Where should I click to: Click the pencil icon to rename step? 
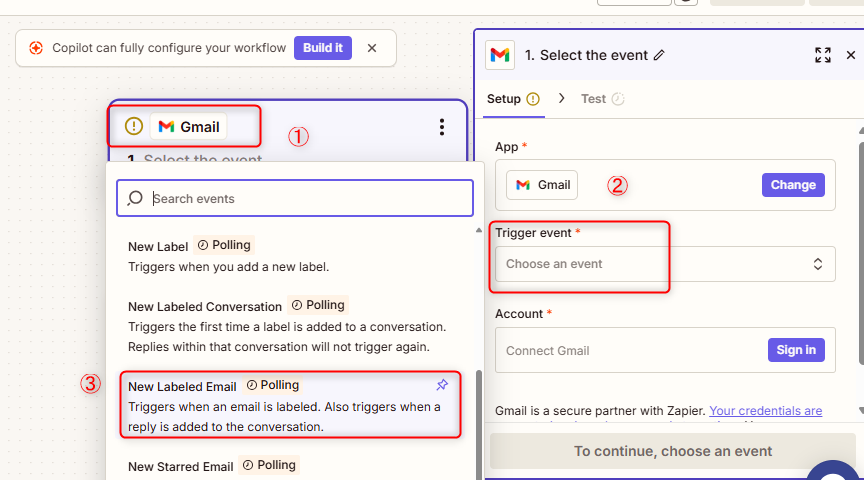[658, 56]
